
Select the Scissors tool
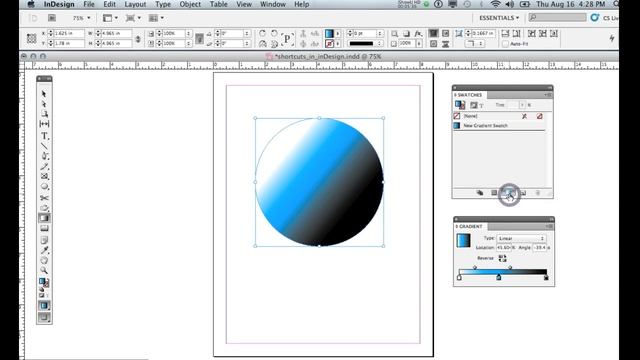(44, 198)
